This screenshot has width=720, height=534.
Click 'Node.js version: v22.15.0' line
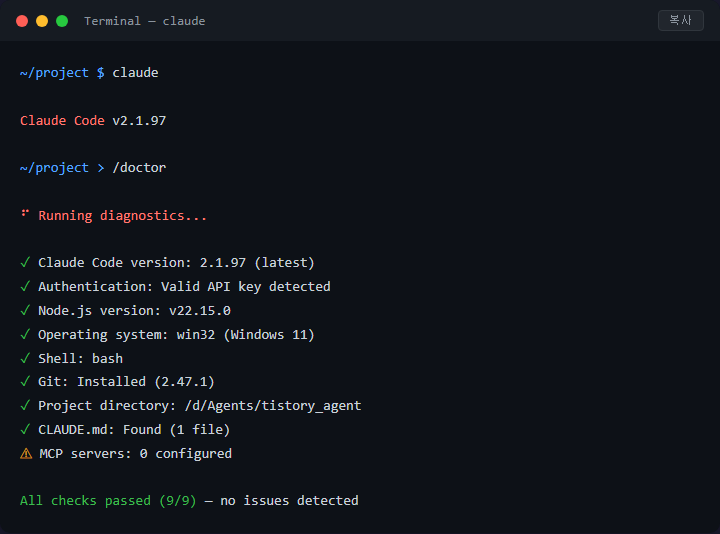point(134,311)
